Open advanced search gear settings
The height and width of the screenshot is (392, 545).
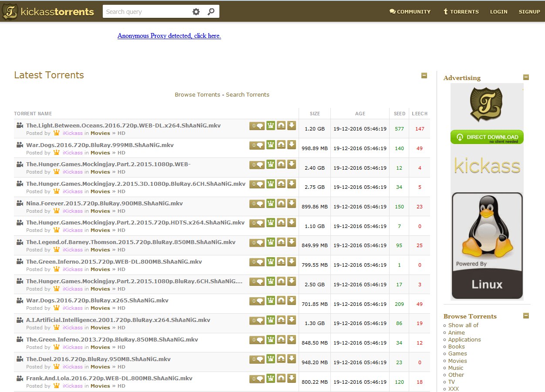point(196,12)
